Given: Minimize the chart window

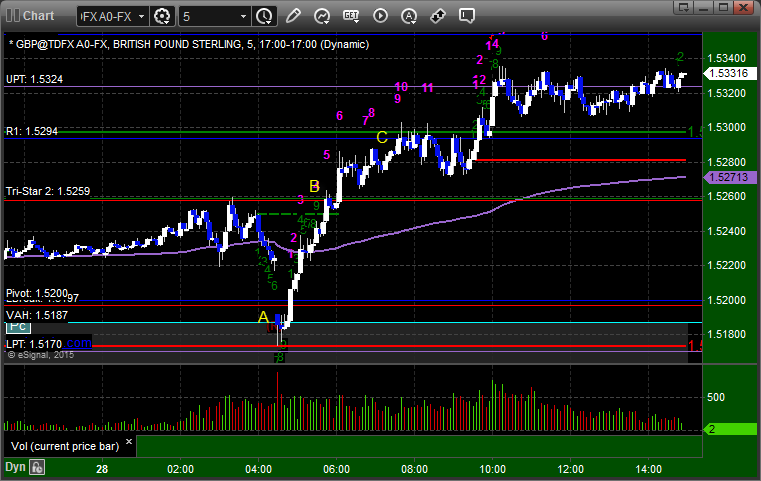Looking at the screenshot, I should click(704, 7).
